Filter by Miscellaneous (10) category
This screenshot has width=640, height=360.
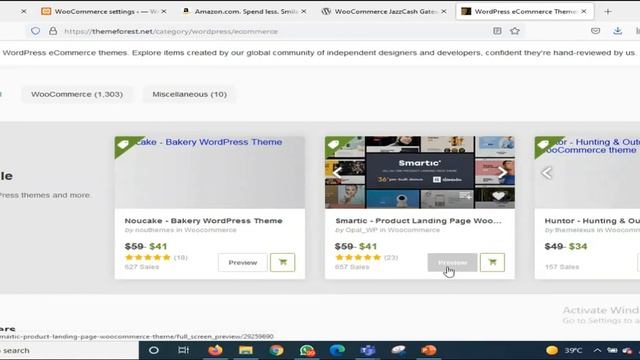coord(189,94)
